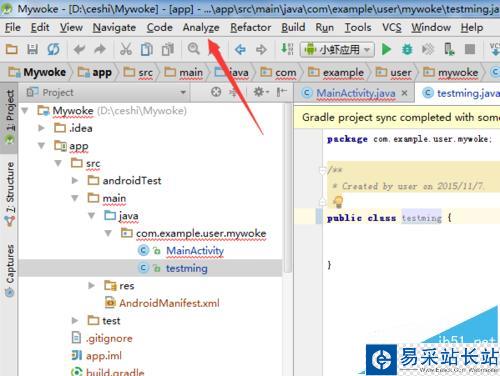Click the mywoke breadcrumb folder
The width and height of the screenshot is (500, 376).
[450, 72]
